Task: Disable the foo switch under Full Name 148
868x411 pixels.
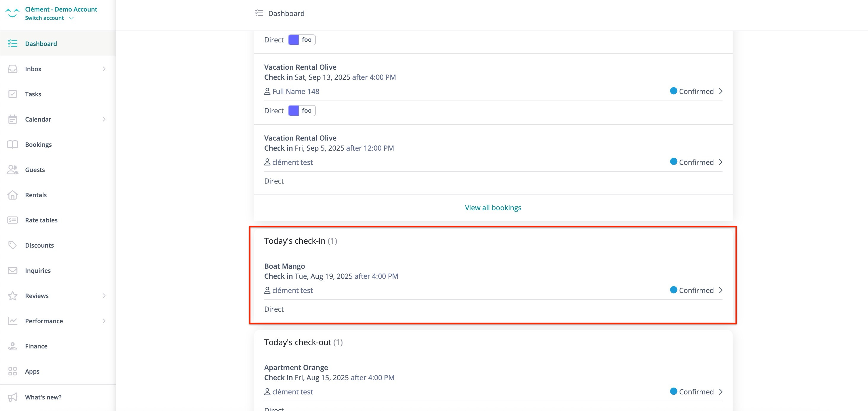Action: 294,111
